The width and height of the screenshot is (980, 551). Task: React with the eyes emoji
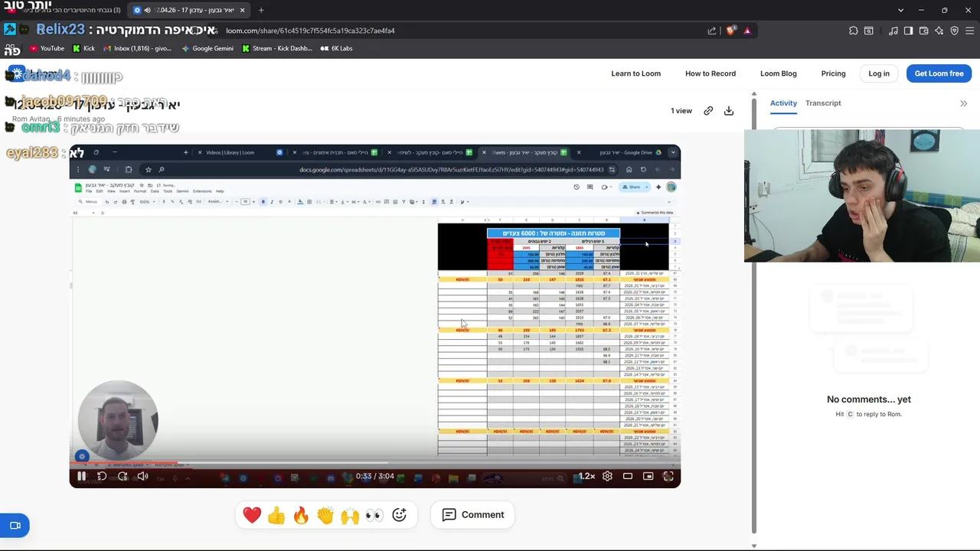[x=374, y=515]
